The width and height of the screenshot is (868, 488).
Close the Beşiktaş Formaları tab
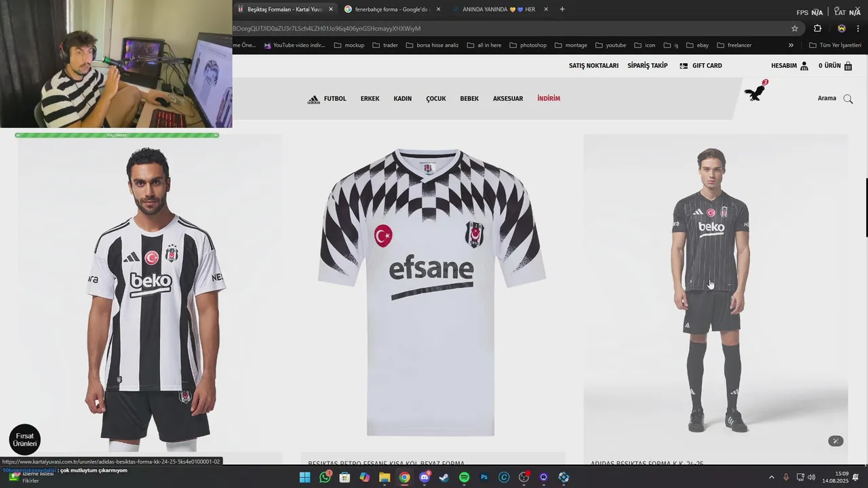331,9
